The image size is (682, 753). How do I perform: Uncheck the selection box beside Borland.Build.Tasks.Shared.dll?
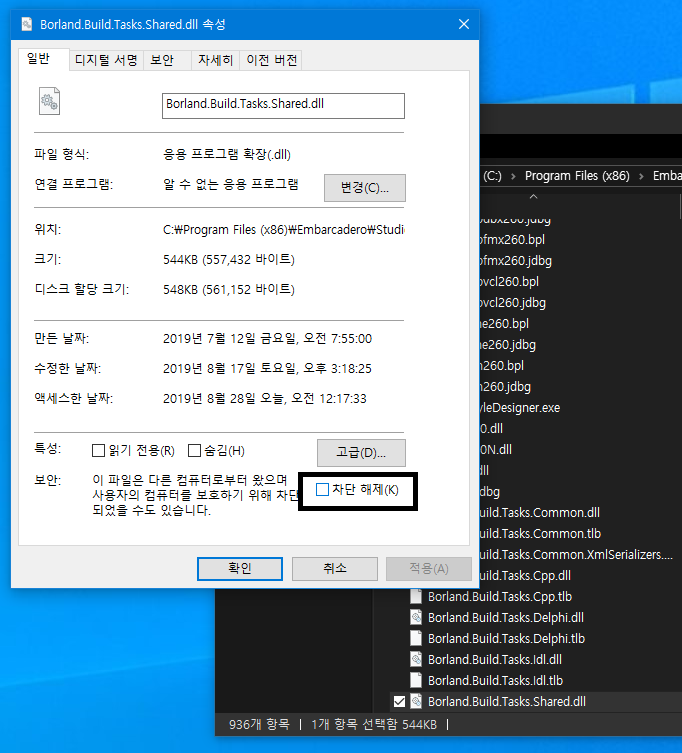[x=400, y=701]
